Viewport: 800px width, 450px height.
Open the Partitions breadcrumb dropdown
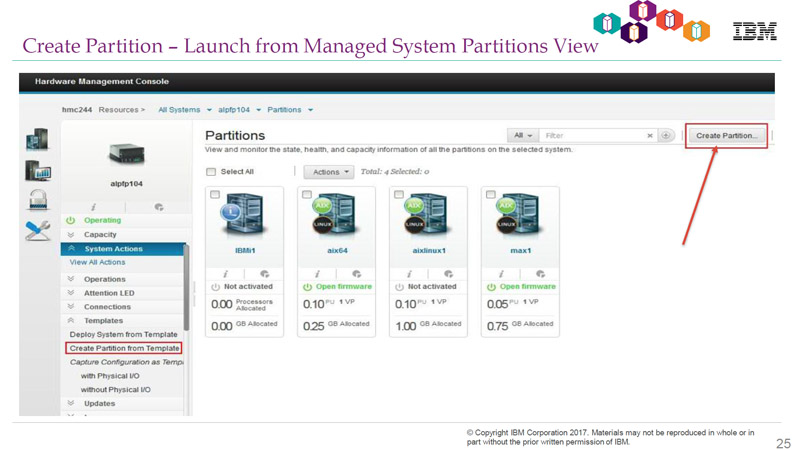(x=310, y=110)
